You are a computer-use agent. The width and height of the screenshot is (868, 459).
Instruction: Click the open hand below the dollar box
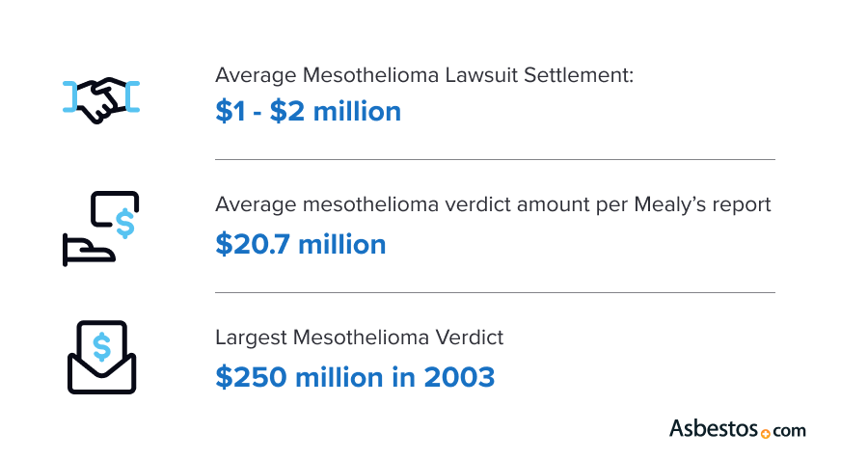(88, 250)
